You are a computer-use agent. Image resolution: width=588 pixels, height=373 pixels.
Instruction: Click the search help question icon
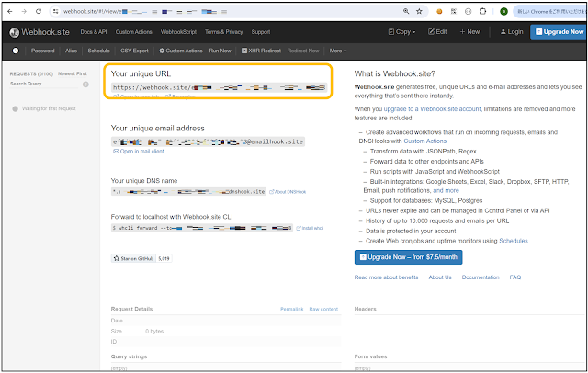[85, 85]
